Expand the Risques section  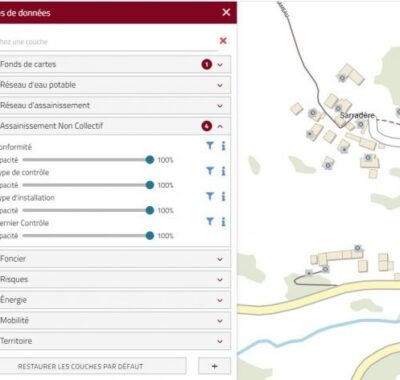pyautogui.click(x=114, y=279)
